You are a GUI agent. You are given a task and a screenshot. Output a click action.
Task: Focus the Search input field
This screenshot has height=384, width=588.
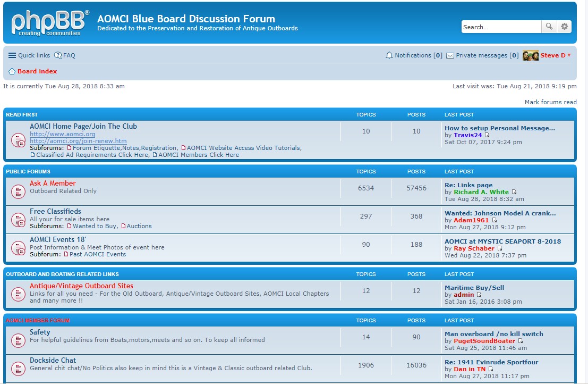click(x=501, y=27)
